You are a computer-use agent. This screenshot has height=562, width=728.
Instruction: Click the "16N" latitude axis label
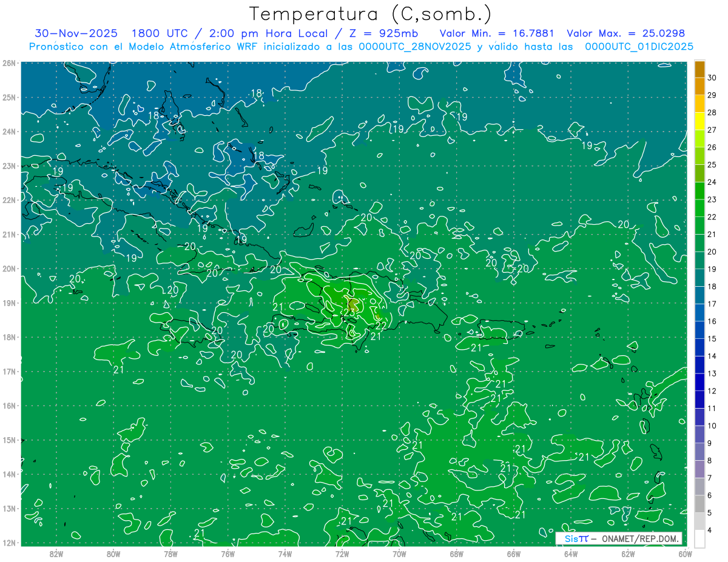click(9, 406)
